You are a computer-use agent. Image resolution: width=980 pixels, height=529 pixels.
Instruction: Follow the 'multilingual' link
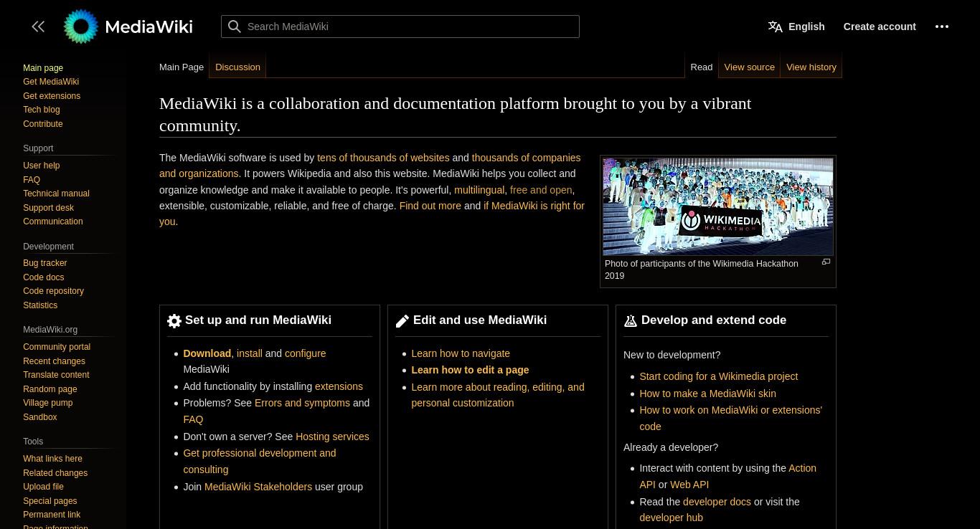pos(479,190)
